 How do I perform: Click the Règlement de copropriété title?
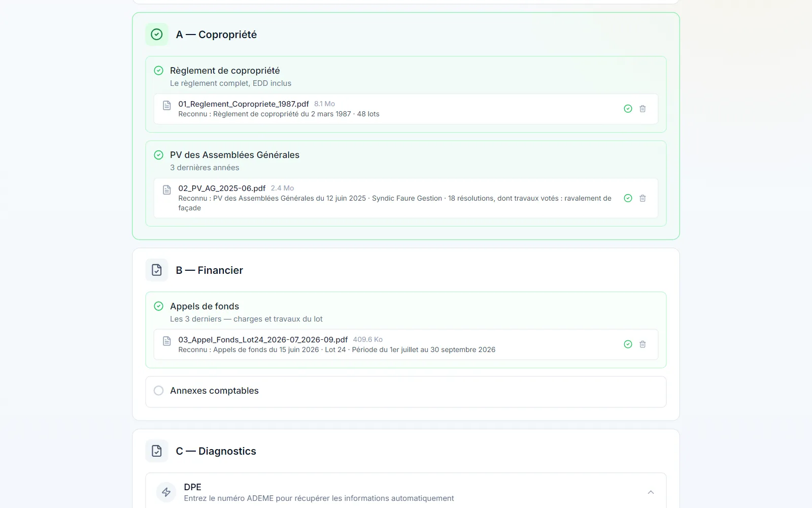pos(225,71)
